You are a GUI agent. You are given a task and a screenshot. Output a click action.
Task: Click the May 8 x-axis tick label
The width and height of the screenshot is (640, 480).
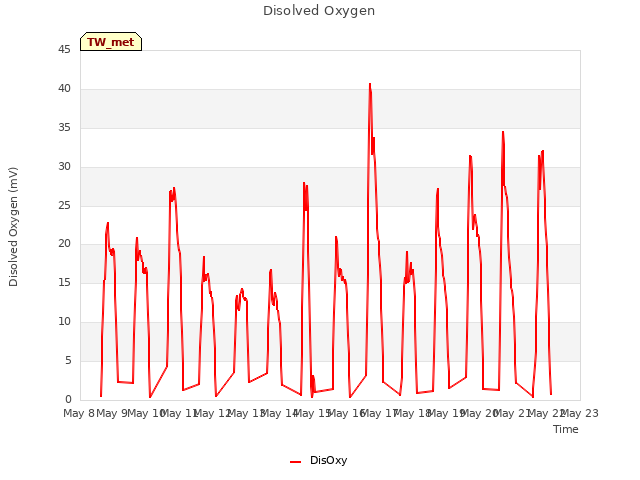click(79, 413)
